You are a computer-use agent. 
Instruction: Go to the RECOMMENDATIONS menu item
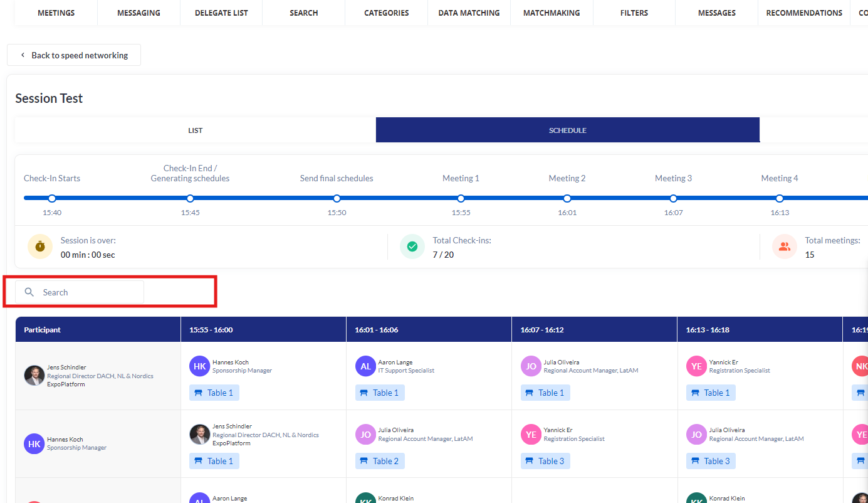coord(804,13)
